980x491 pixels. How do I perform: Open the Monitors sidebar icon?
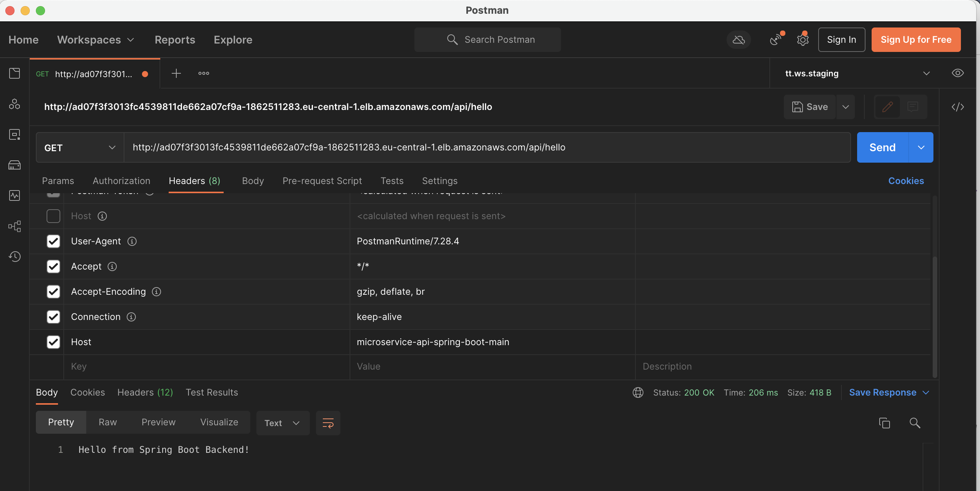pos(15,195)
